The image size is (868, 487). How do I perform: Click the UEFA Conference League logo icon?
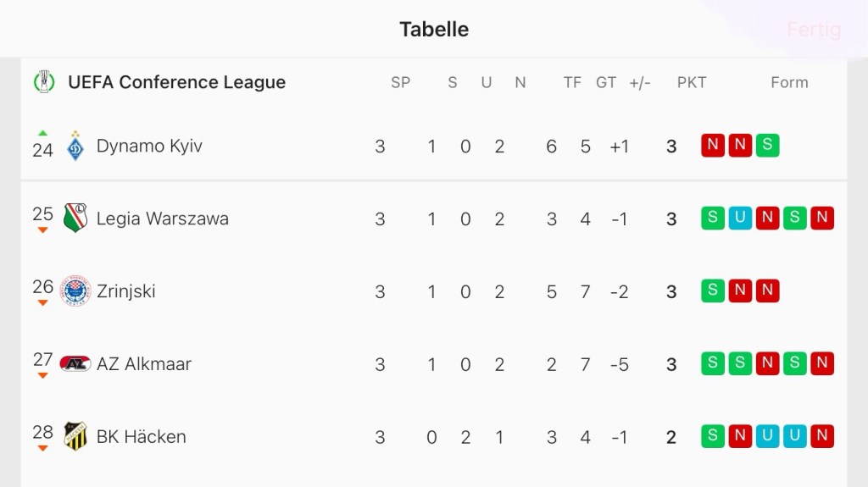[42, 82]
